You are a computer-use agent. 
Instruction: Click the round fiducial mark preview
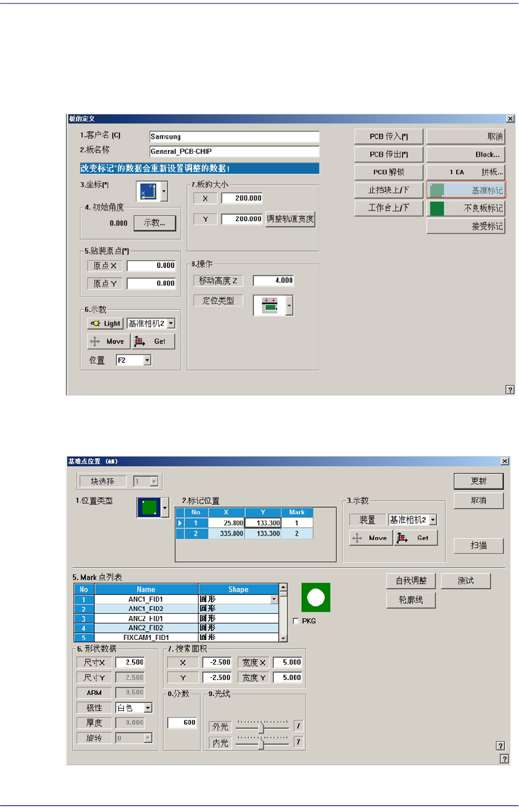316,598
